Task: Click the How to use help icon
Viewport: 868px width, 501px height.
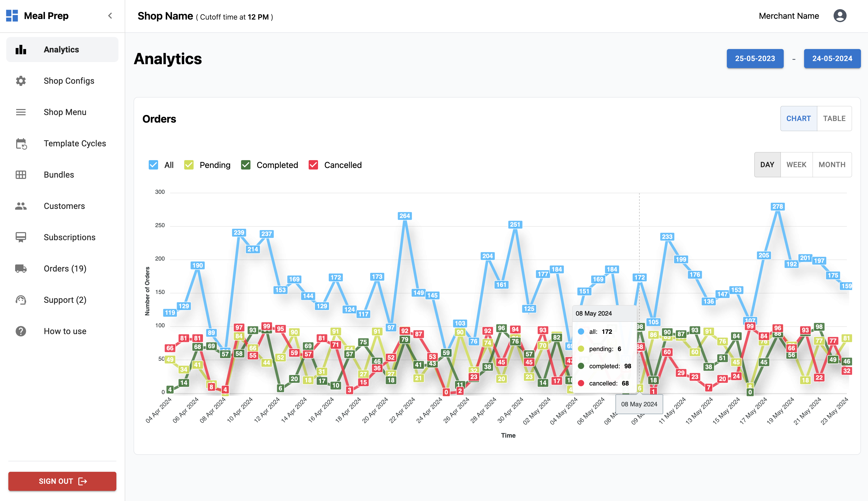Action: [21, 331]
